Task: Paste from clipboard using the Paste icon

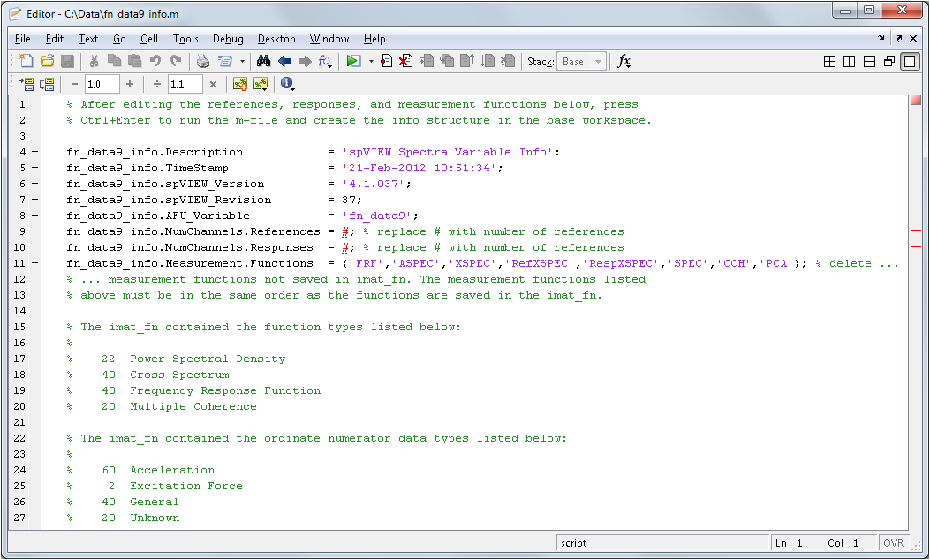Action: [134, 61]
